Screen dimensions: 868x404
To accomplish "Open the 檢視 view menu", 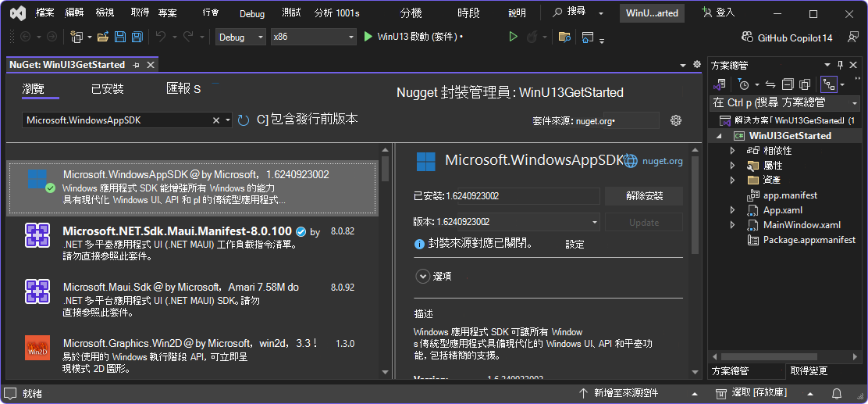I will click(105, 13).
